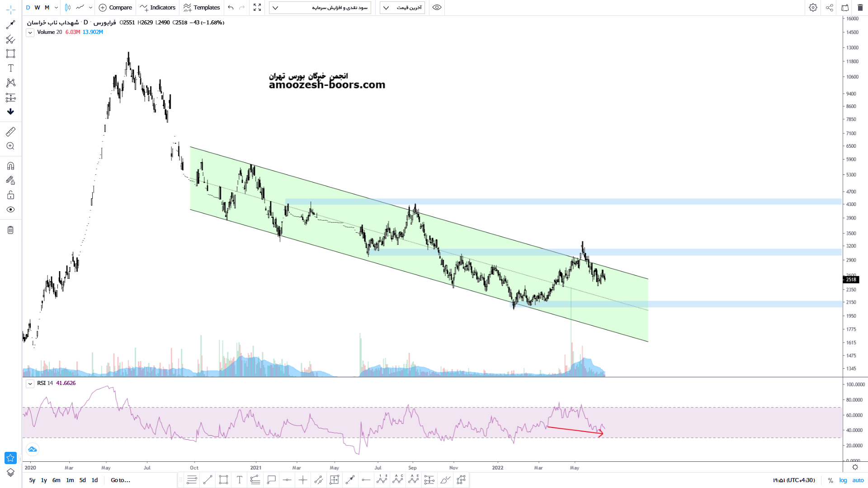
Task: Expand the RSI indicator legend chevron
Action: pos(30,384)
